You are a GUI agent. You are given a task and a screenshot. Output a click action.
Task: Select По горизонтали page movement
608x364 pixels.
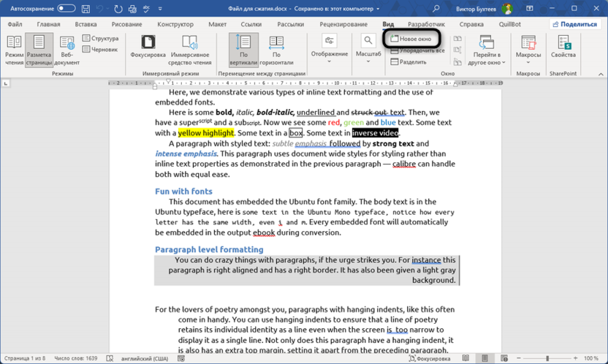point(276,48)
